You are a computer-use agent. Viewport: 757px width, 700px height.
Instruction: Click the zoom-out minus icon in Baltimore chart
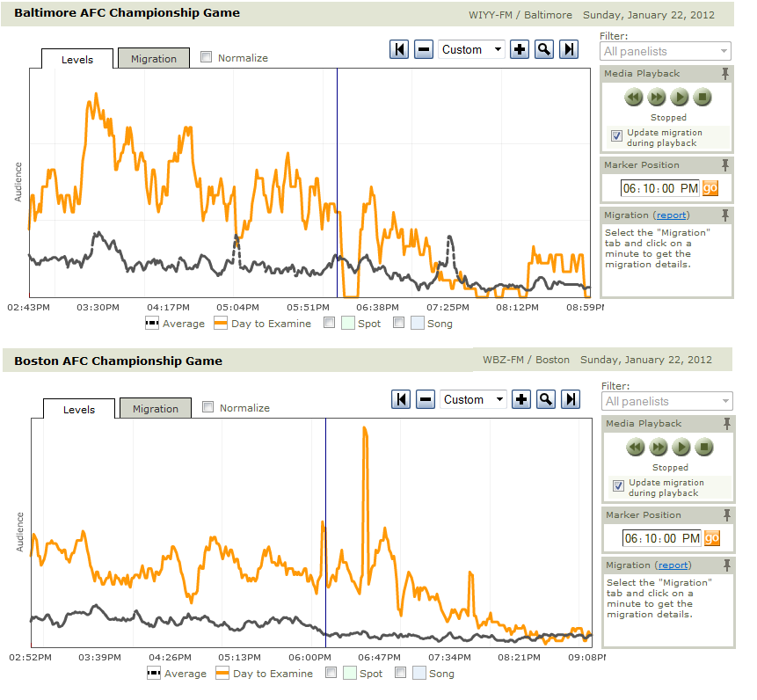pos(424,50)
